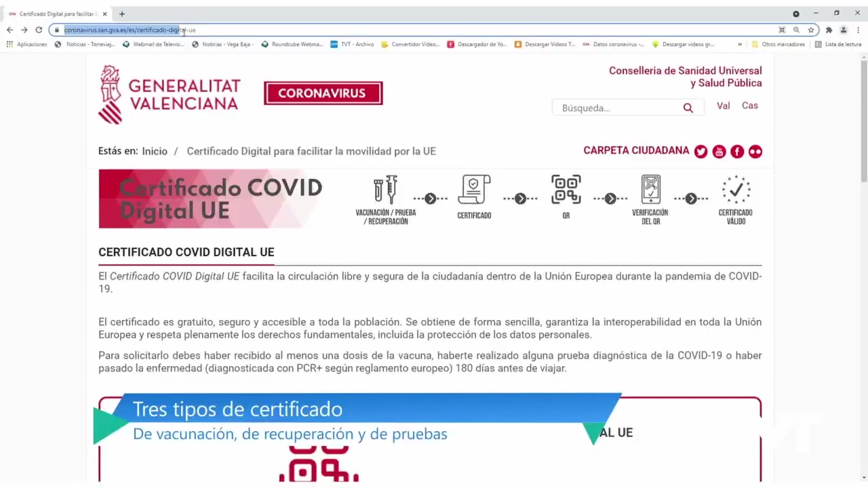Open the Noticias - Vega Baja bookmark
The height and width of the screenshot is (488, 868).
point(223,44)
